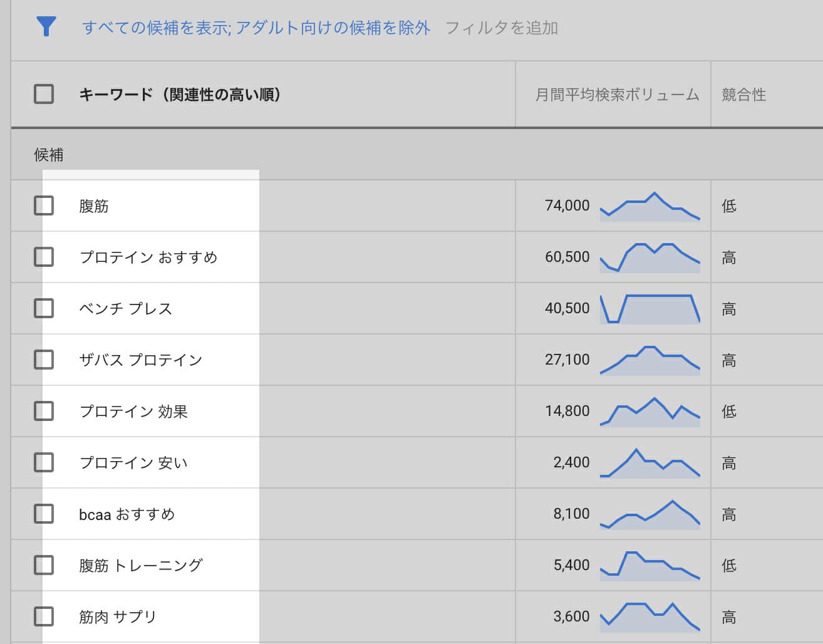
Task: Click the search volume value 74,000
Action: tap(567, 205)
